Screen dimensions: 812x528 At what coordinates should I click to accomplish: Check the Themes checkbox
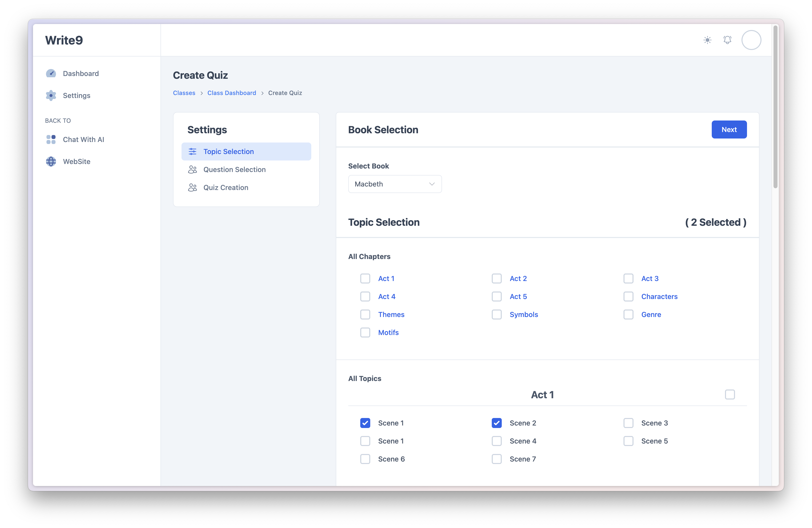click(x=365, y=314)
